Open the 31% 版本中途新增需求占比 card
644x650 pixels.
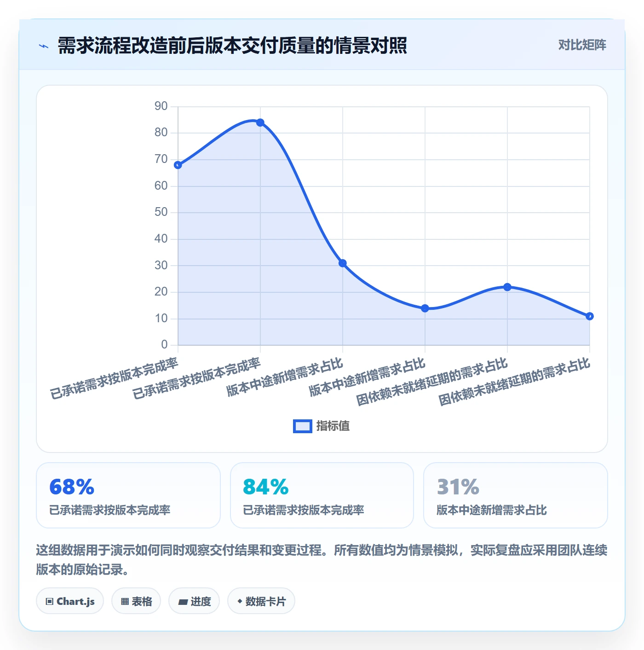click(x=516, y=495)
